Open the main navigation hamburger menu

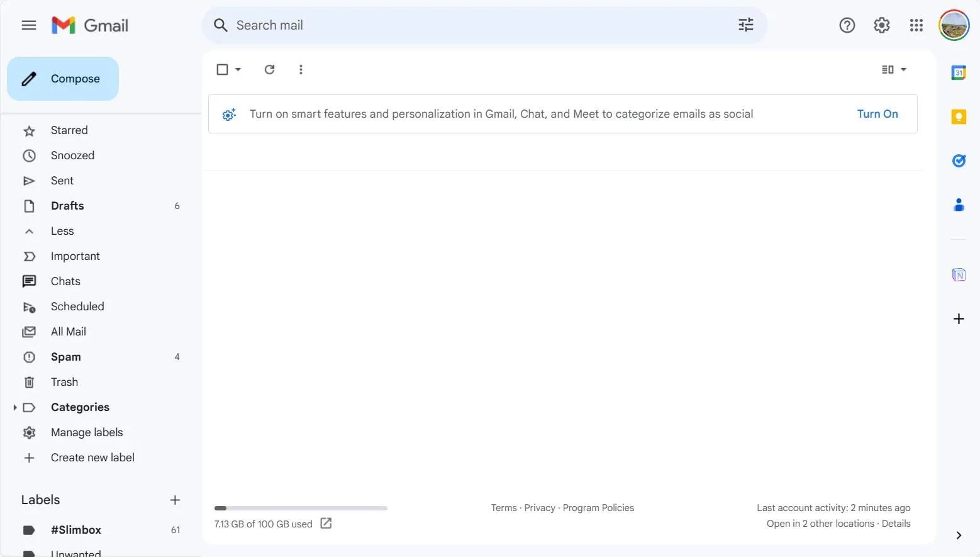coord(28,25)
